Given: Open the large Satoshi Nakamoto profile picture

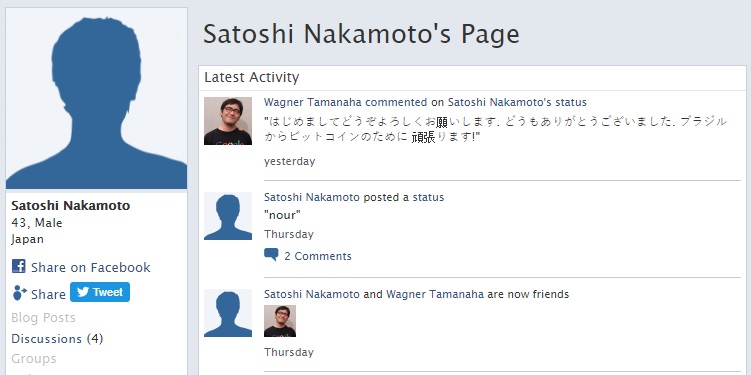Looking at the screenshot, I should coord(96,98).
